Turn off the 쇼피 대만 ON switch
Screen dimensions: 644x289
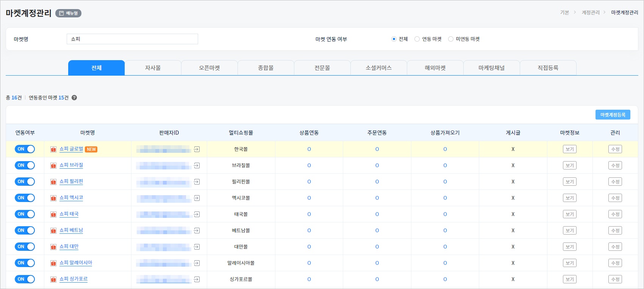[x=25, y=247]
